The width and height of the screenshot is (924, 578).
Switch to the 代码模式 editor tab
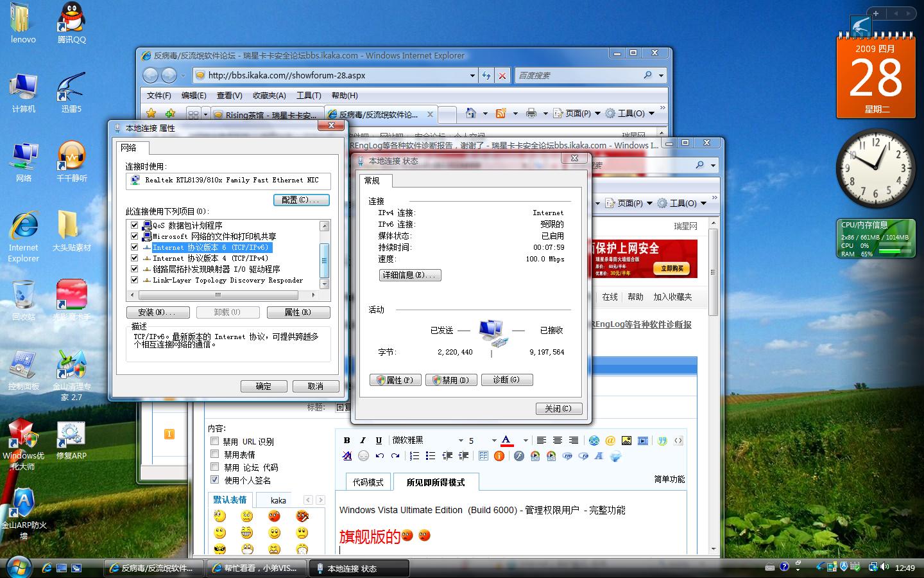click(368, 482)
